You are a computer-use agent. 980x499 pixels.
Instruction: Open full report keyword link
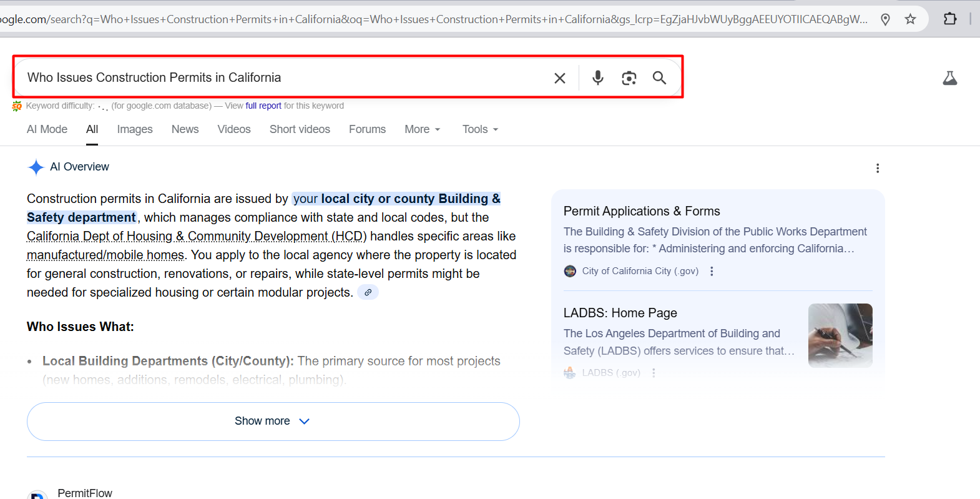[263, 106]
